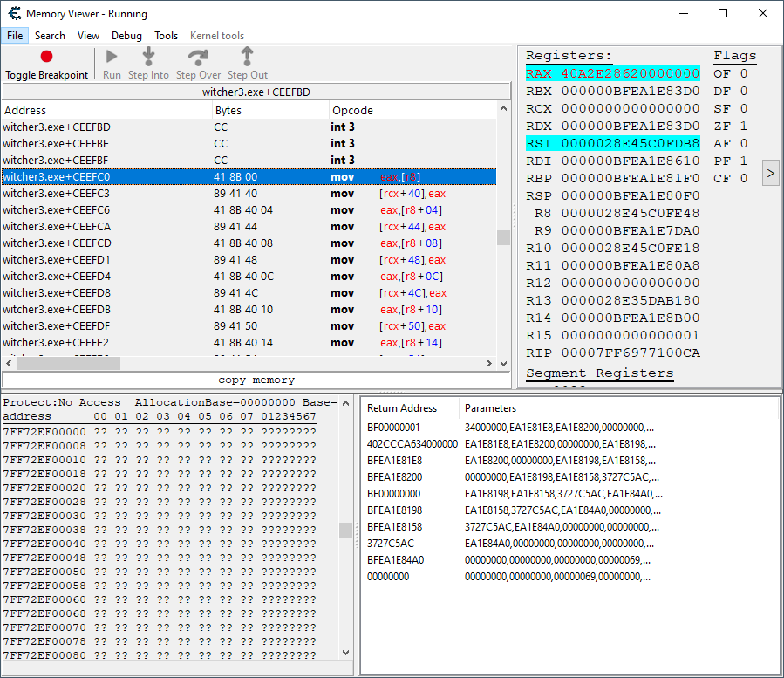
Task: Click the Opcode column header
Action: (353, 111)
